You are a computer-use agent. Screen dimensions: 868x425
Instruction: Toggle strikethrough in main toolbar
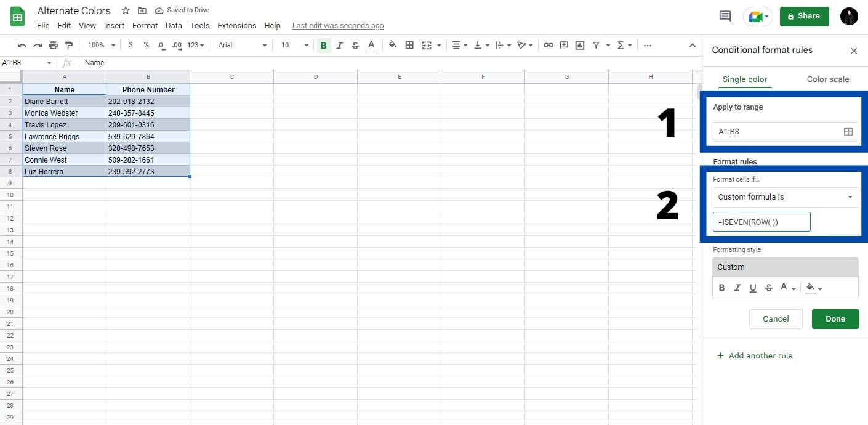[355, 45]
